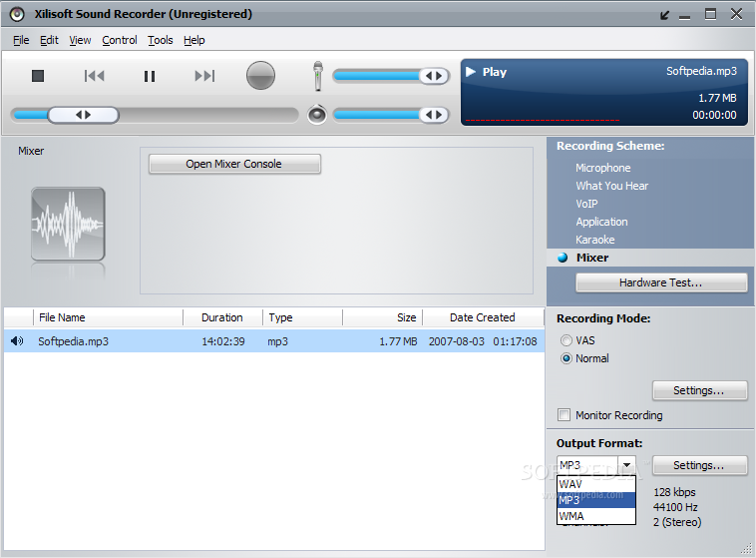Select Microphone recording scheme

tap(603, 168)
